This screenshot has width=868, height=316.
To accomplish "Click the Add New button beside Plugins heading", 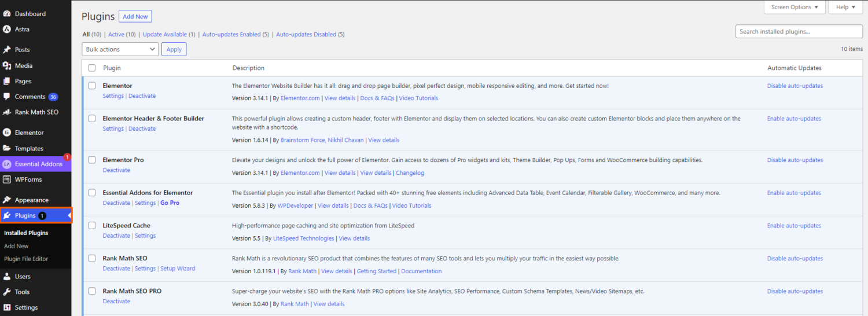I will tap(135, 17).
